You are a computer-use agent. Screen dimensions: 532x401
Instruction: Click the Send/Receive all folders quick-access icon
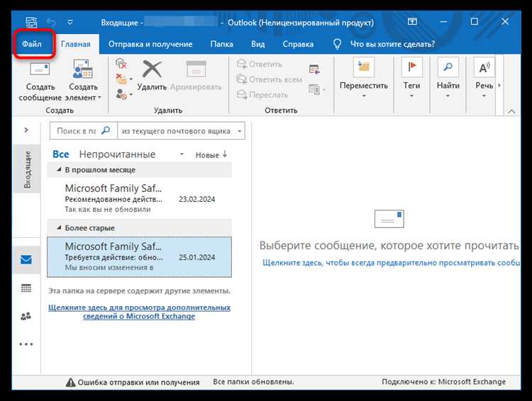click(x=31, y=23)
